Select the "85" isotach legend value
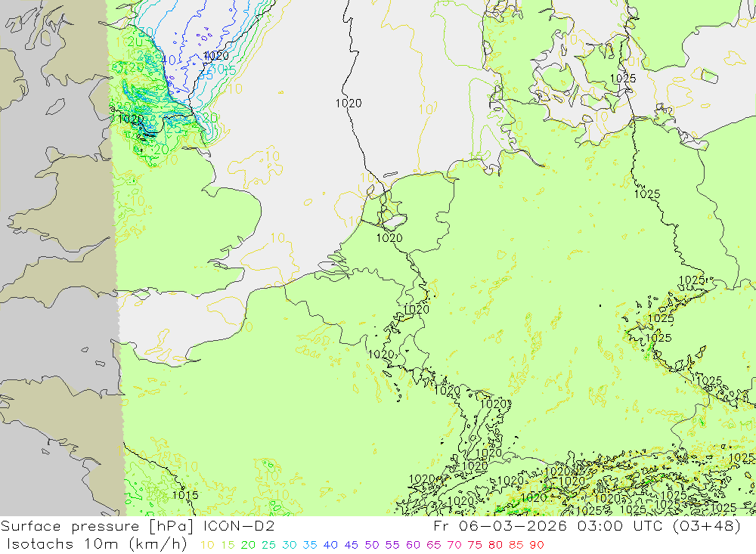This screenshot has width=756, height=554. pos(516,546)
